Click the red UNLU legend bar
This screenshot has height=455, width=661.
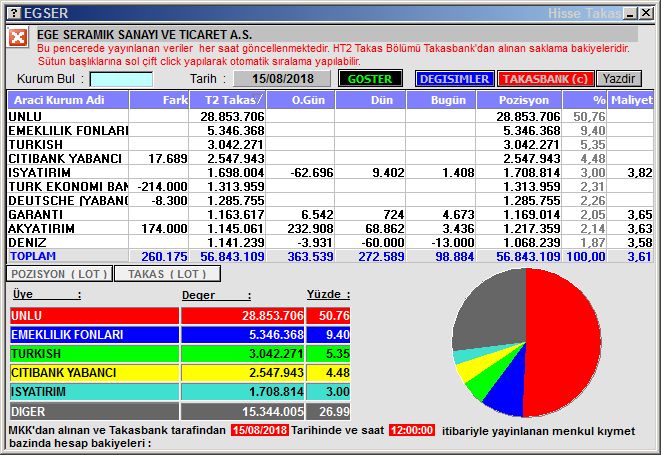(94, 315)
